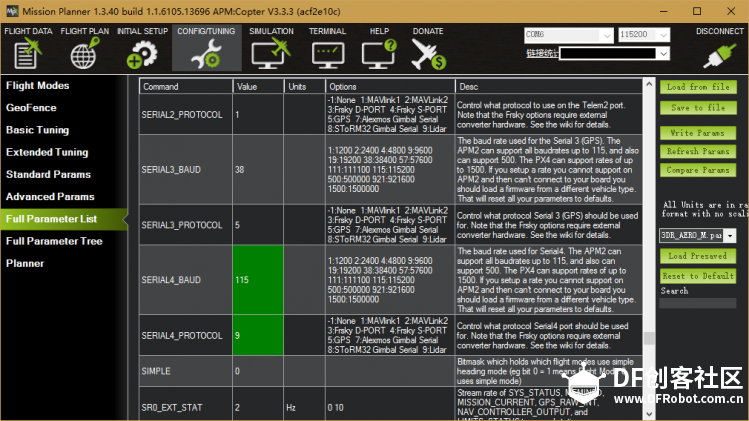Open Advanced Params in the sidebar
This screenshot has height=421, width=749.
pyautogui.click(x=50, y=197)
